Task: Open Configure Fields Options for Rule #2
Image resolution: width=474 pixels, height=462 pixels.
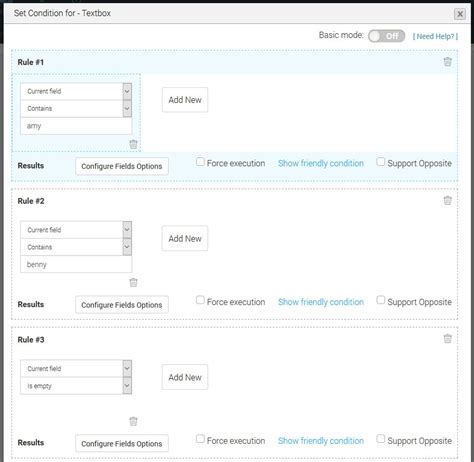Action: [x=122, y=305]
